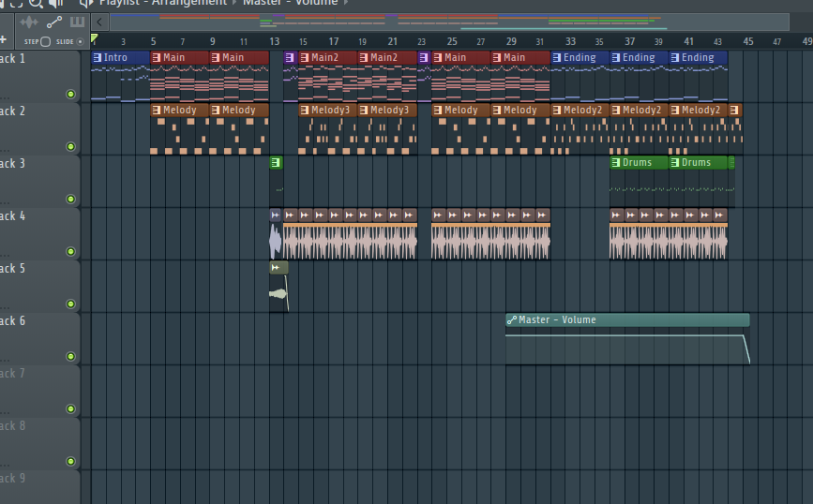This screenshot has height=504, width=813.
Task: Mute Track 8 with its green LED
Action: pyautogui.click(x=70, y=462)
